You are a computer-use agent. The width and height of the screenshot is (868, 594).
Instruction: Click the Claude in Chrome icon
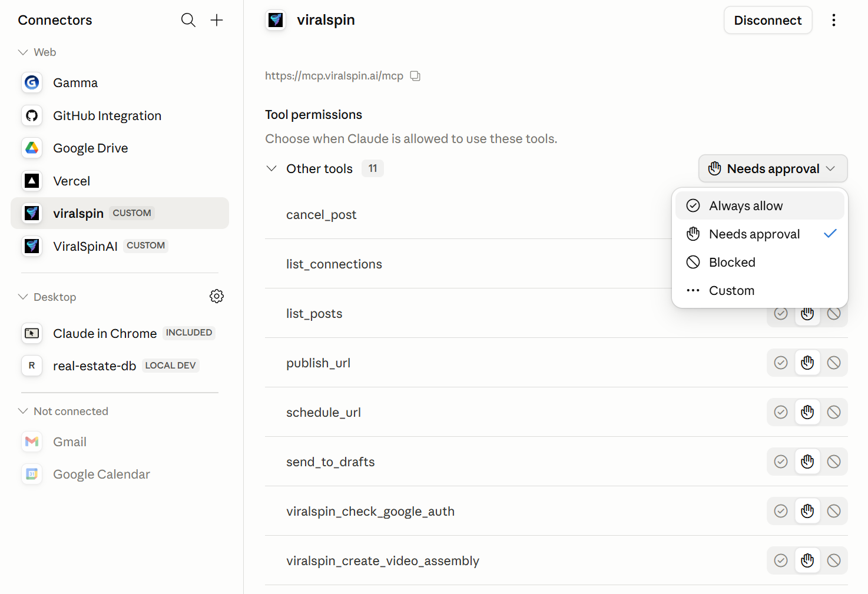[x=32, y=333]
